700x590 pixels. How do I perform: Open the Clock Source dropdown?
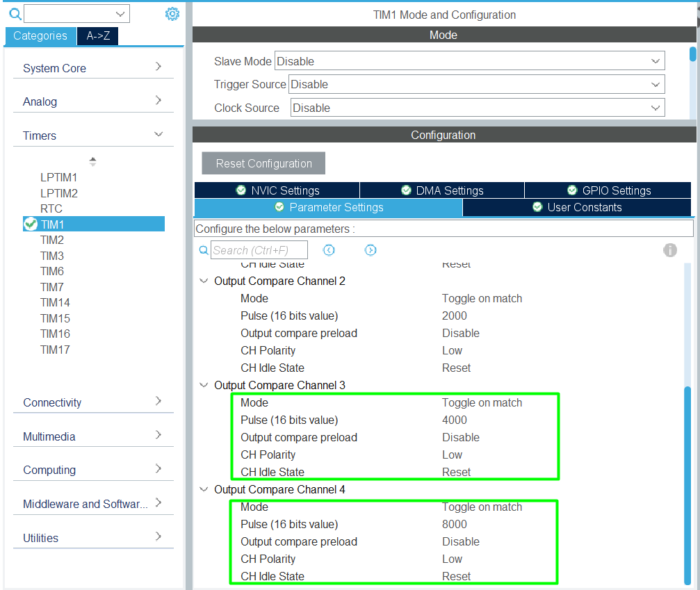coord(477,108)
